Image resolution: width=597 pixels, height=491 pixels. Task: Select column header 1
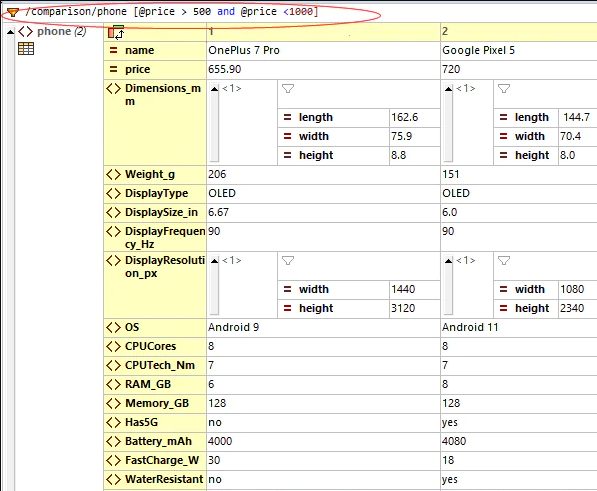[323, 32]
